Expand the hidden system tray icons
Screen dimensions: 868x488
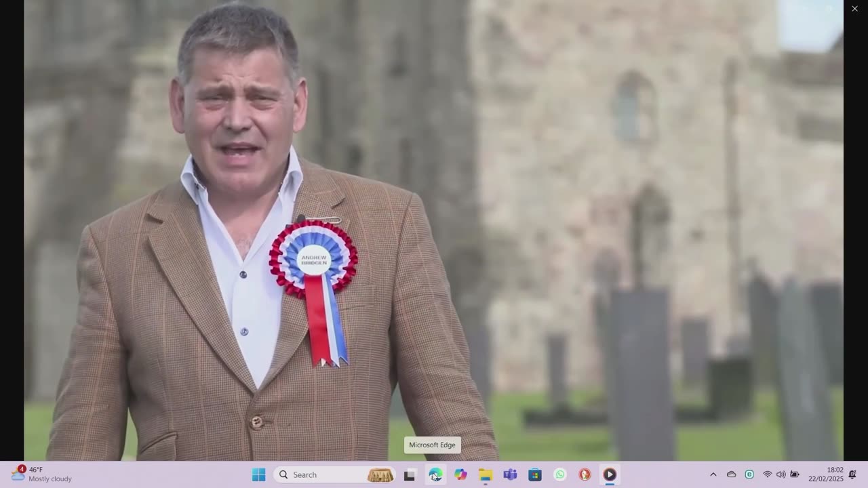(x=713, y=474)
